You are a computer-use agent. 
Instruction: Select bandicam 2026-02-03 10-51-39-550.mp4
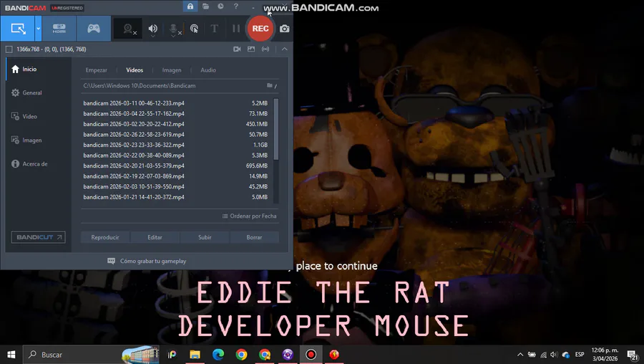[x=175, y=187]
